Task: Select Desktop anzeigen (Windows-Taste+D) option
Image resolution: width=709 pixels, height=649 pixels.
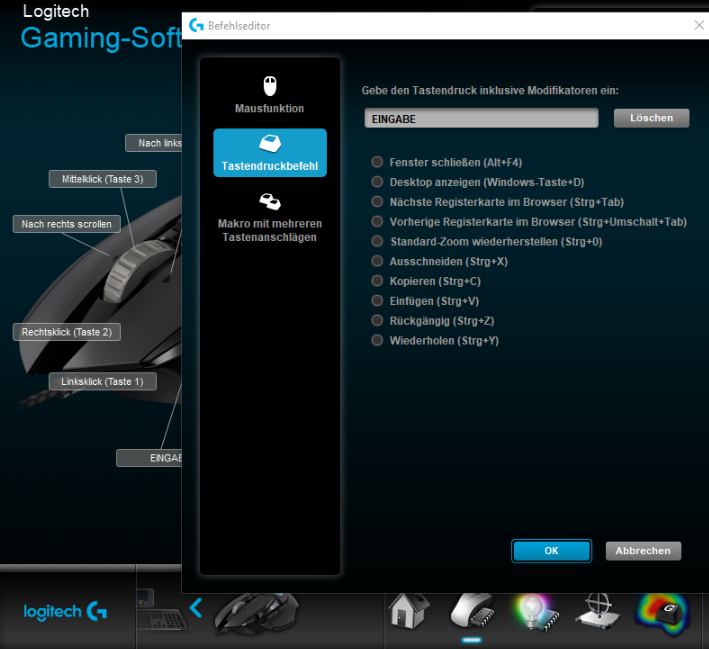Action: click(377, 182)
